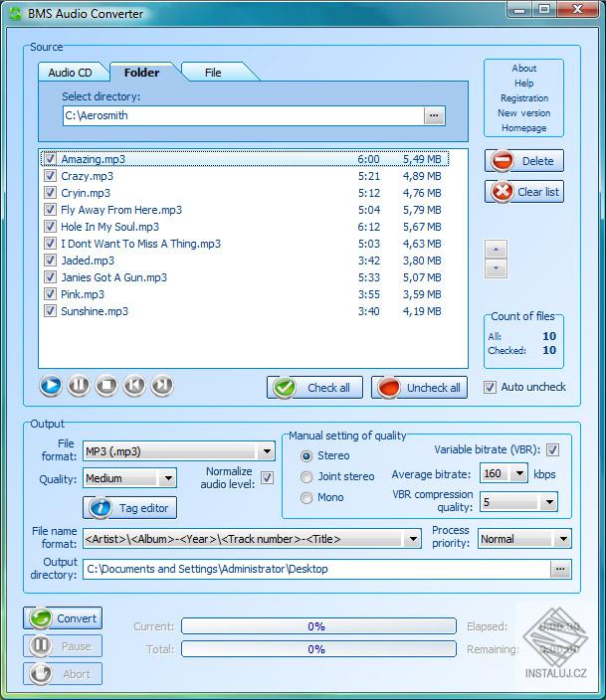This screenshot has height=700, width=606.
Task: Click the Select directory input field
Action: point(244,115)
